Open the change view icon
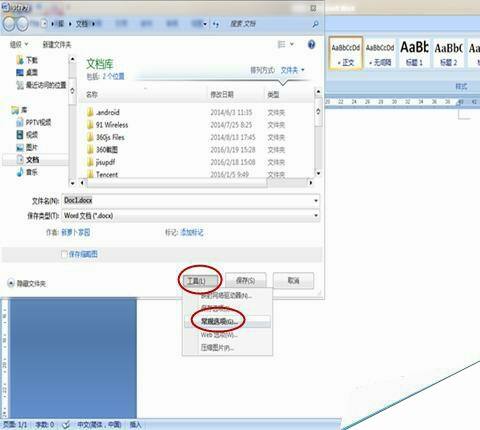 click(x=282, y=44)
